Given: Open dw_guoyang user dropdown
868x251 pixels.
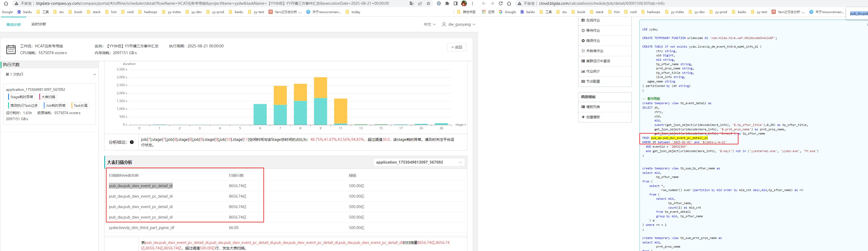Looking at the screenshot, I should coord(458,24).
